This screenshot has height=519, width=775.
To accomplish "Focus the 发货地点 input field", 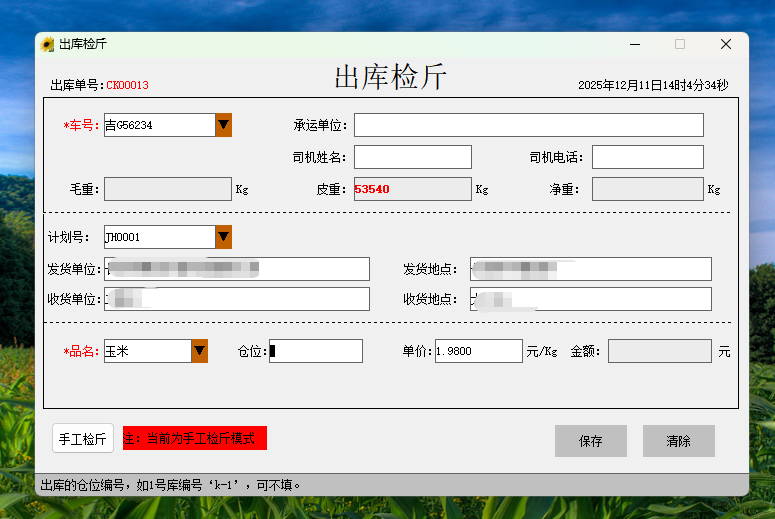I will point(591,269).
